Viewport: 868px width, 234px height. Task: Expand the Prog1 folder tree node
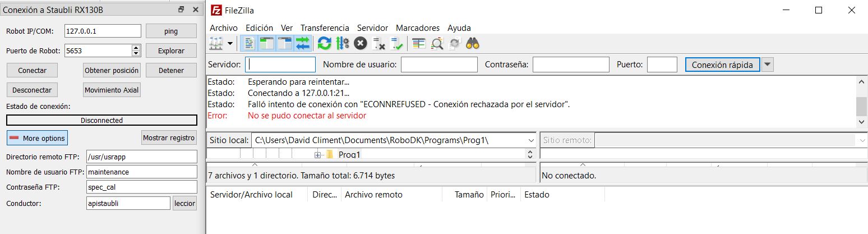(318, 155)
